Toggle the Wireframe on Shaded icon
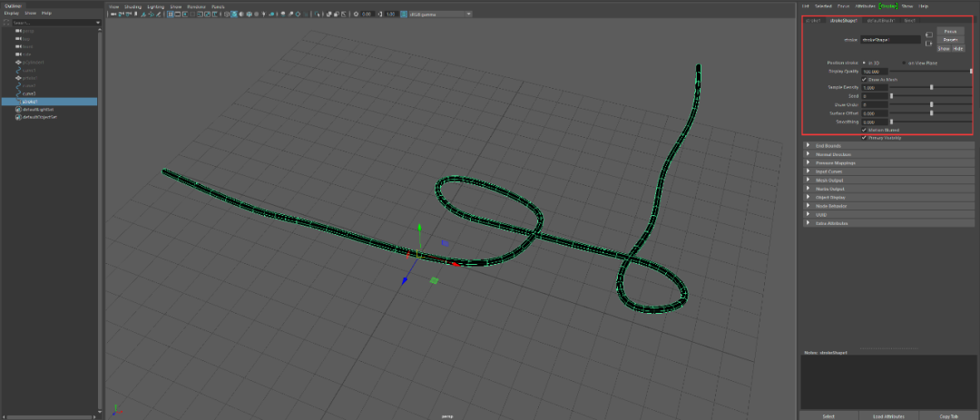This screenshot has width=980, height=420. [249, 14]
